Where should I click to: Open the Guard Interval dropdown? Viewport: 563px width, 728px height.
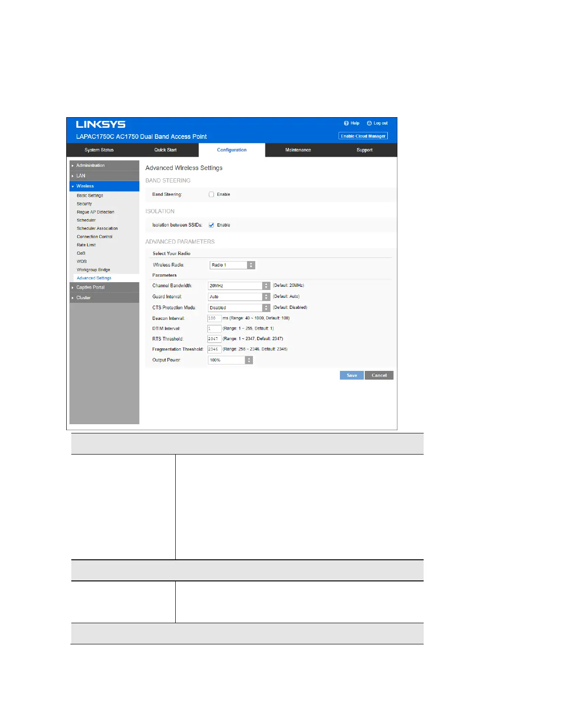coord(239,297)
